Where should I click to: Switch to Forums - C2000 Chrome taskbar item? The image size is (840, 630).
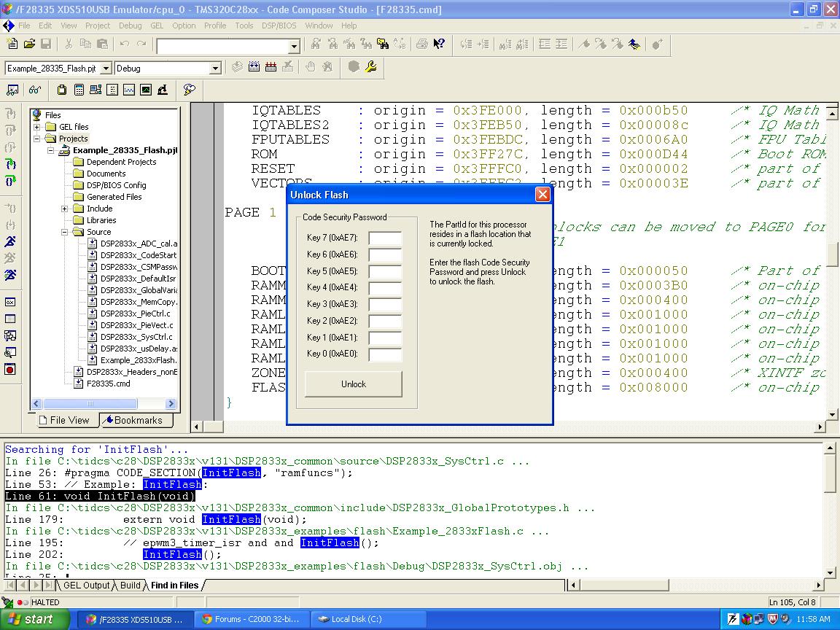tap(252, 619)
